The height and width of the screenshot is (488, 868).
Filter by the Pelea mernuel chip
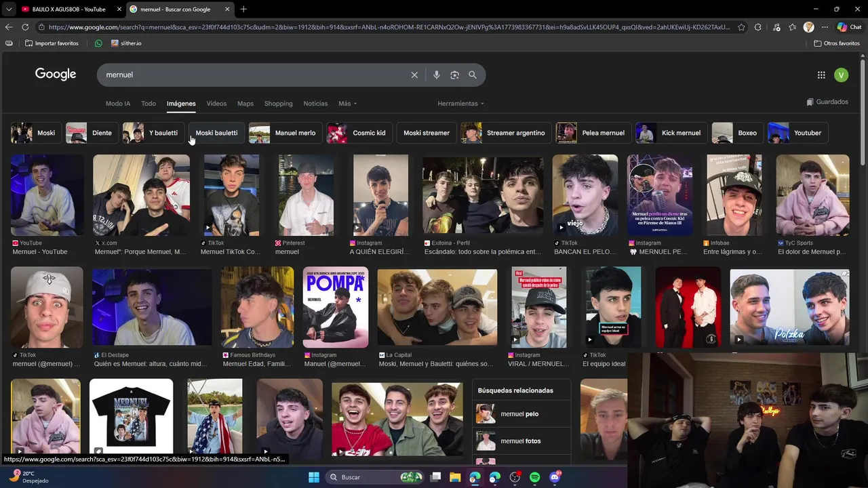pyautogui.click(x=593, y=133)
